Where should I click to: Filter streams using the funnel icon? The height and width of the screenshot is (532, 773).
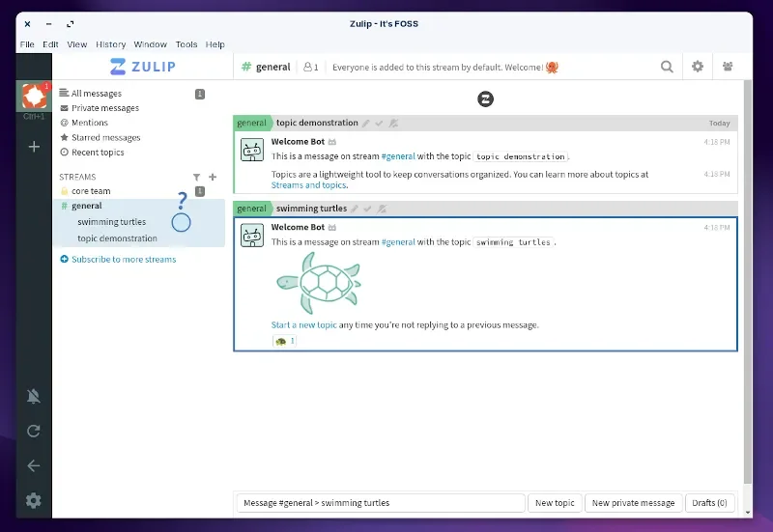click(x=197, y=177)
